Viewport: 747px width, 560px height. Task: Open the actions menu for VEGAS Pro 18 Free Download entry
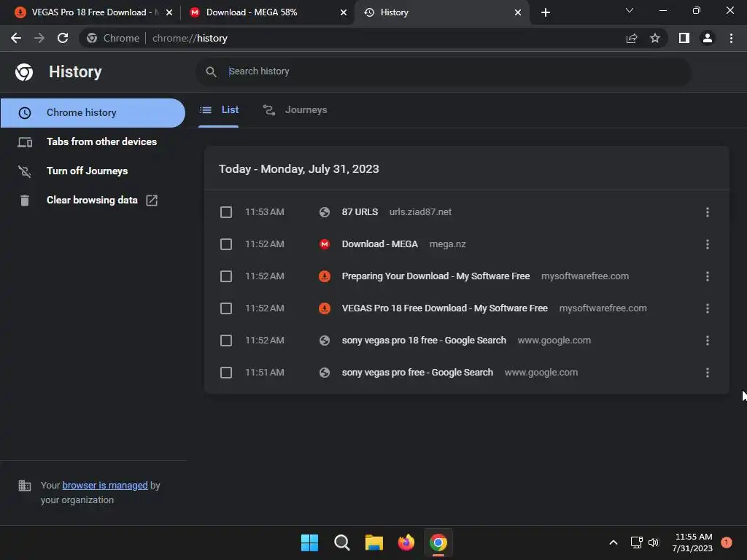[x=708, y=308]
